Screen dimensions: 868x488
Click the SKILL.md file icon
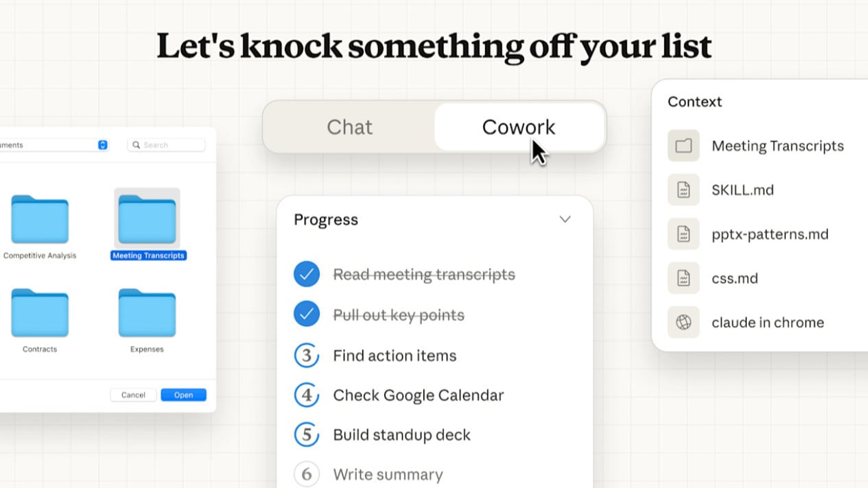pos(683,190)
